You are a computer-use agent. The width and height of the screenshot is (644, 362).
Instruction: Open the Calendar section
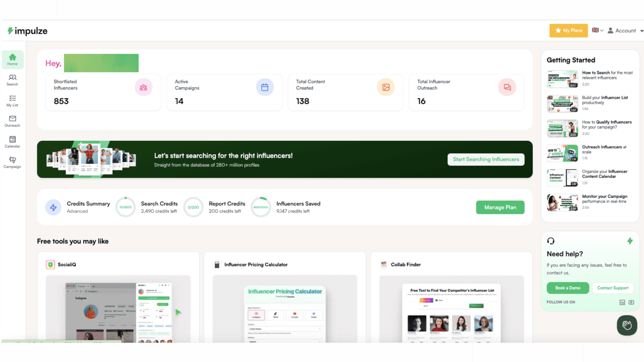[12, 142]
